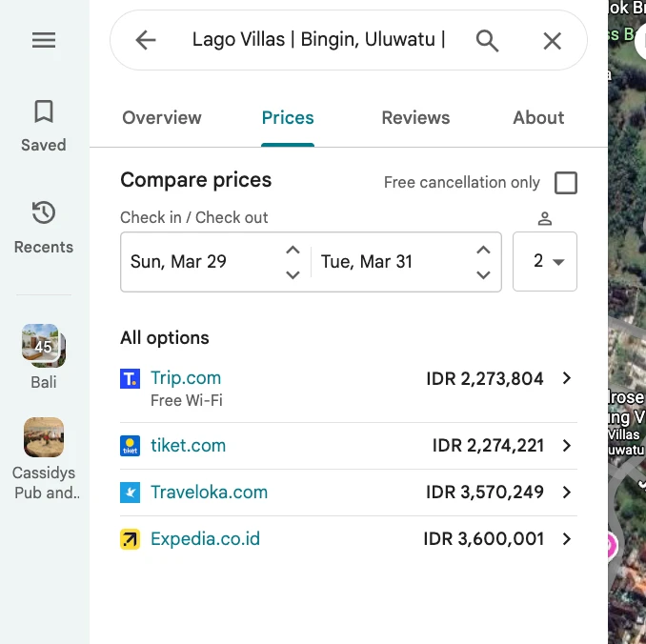Image resolution: width=646 pixels, height=644 pixels.
Task: Click Lago Villas search text box
Action: pos(319,40)
